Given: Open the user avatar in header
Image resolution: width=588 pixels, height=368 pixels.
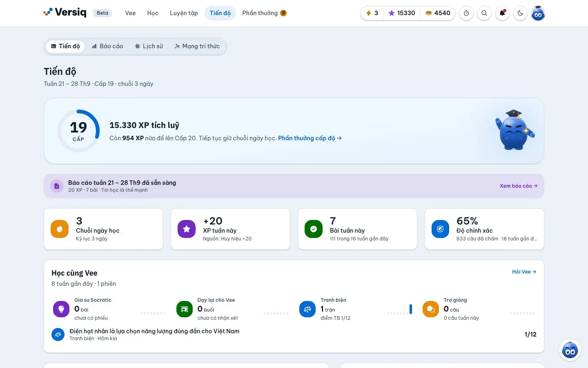Looking at the screenshot, I should tap(538, 13).
